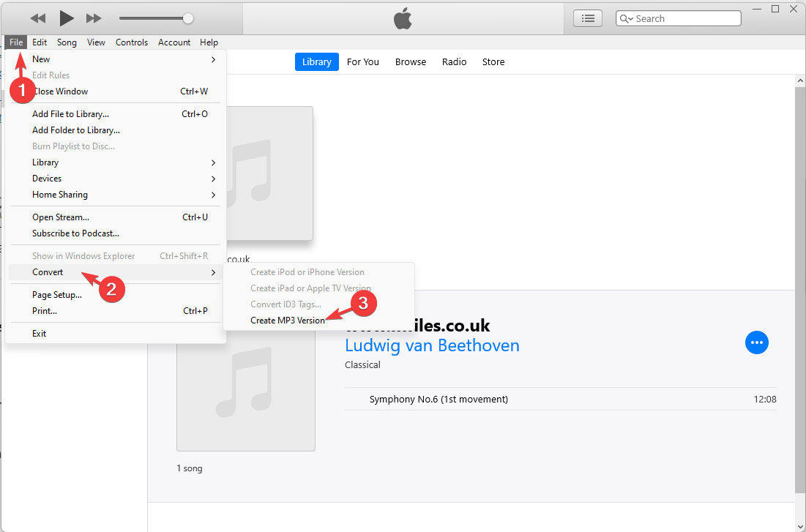Select Add Folder to Library

click(116, 130)
